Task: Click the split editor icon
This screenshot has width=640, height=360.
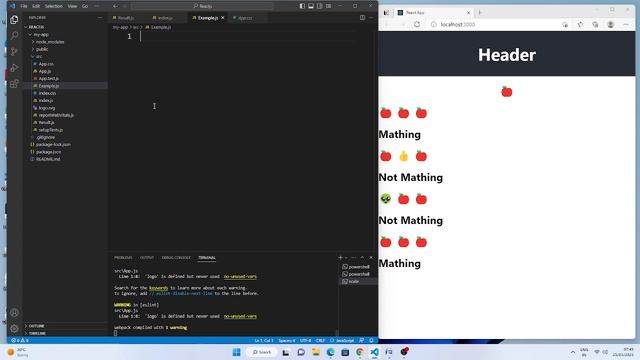Action: (x=362, y=18)
